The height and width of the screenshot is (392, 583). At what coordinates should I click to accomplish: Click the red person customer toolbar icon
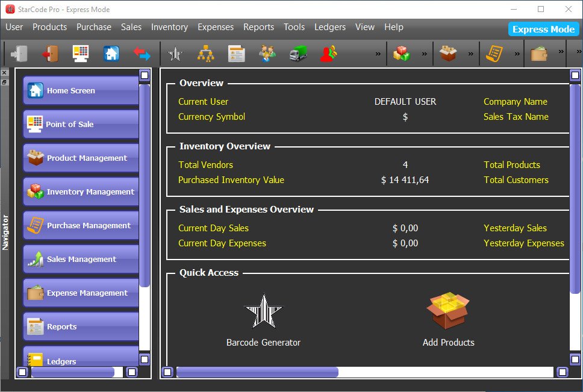click(x=329, y=54)
